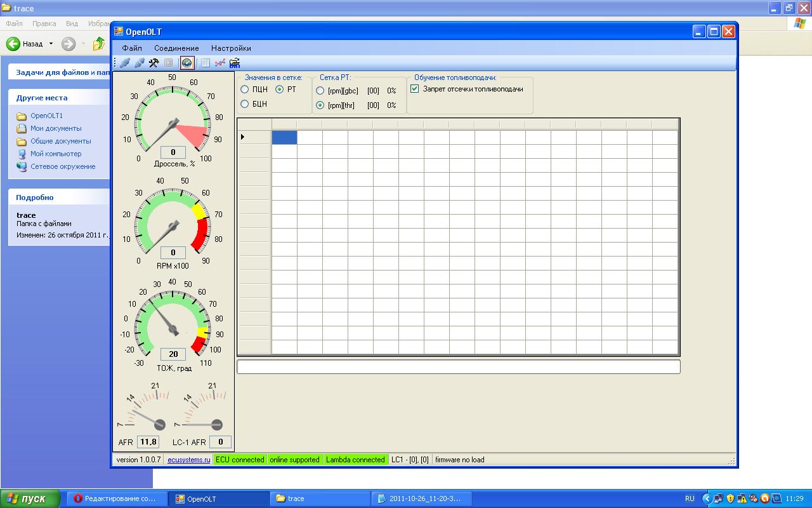Open Правка menu in trace window
This screenshot has width=812, height=508.
click(x=44, y=23)
